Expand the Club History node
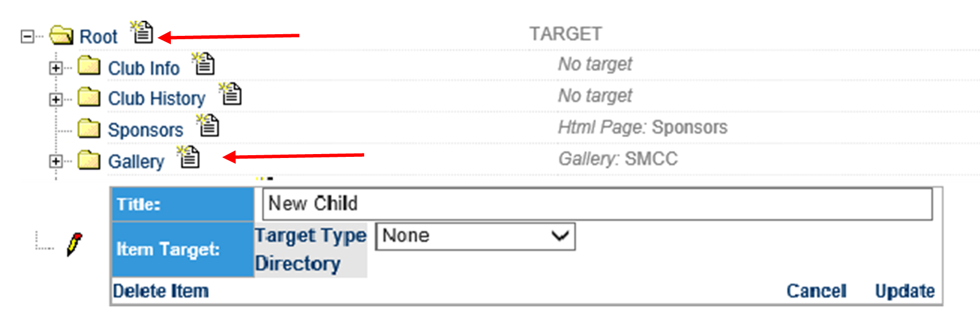 pos(55,100)
